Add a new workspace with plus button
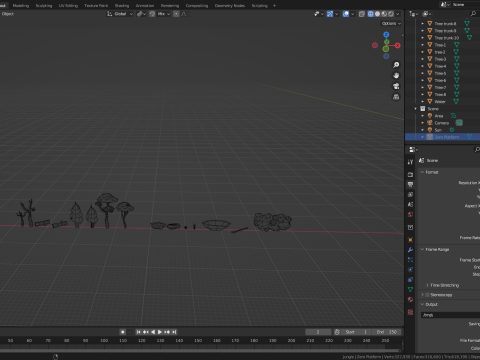Screen dimensions: 480x360 point(274,6)
